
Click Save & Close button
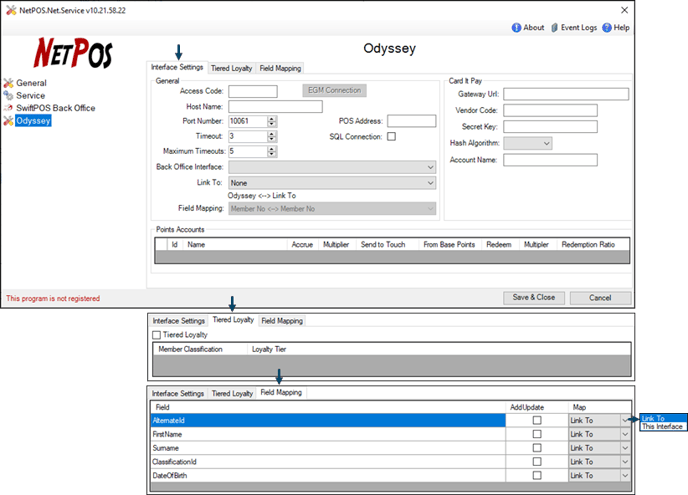coord(534,298)
